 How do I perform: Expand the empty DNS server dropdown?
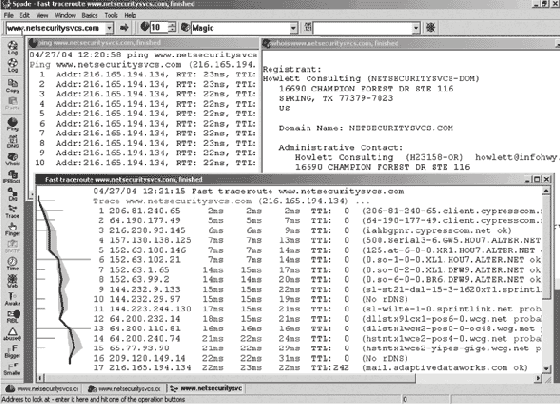click(x=416, y=28)
